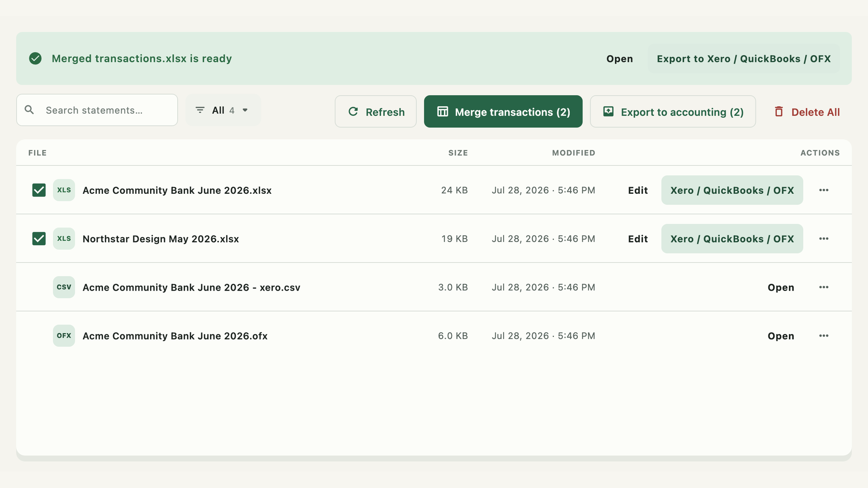Click banner Export to Xero / QuickBooks / OFX
This screenshot has height=488, width=868.
744,59
